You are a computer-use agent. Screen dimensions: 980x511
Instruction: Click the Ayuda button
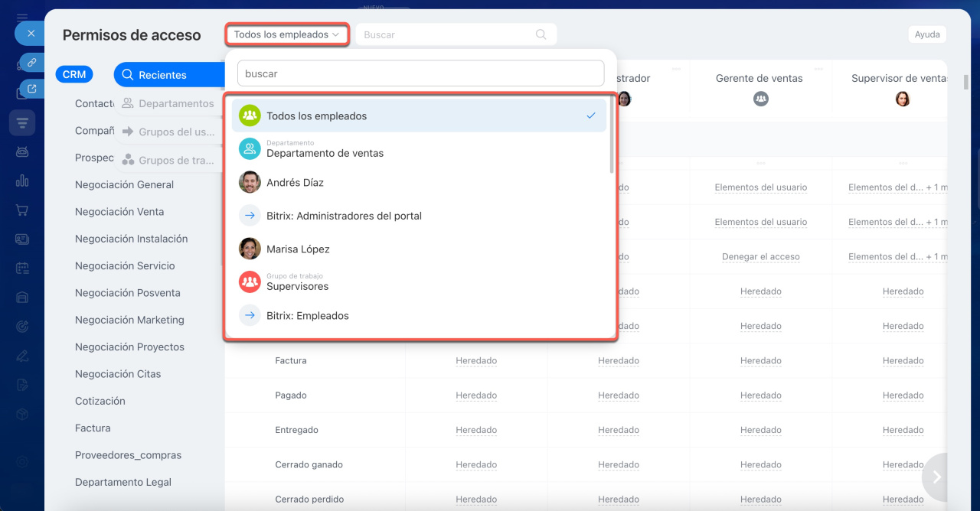click(926, 34)
